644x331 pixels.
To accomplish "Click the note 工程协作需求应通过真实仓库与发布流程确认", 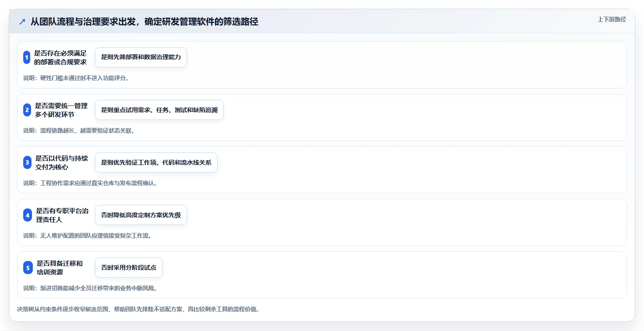I will [x=90, y=183].
